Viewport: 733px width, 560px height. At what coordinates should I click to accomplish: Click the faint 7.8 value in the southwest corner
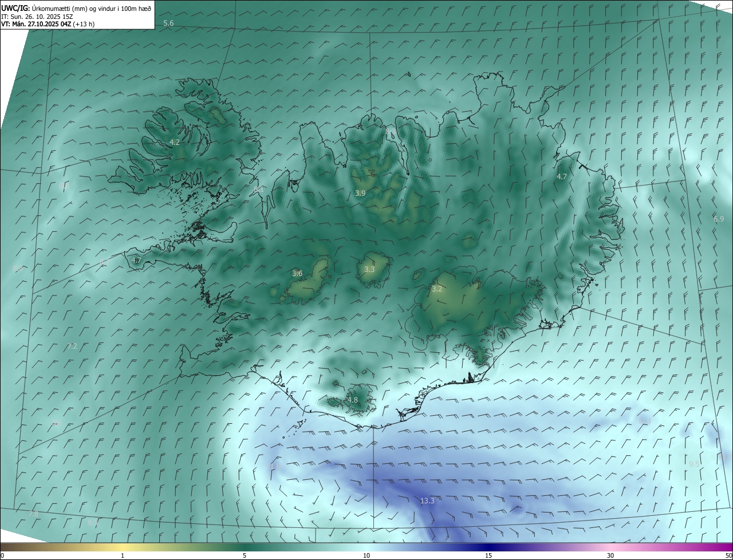(x=34, y=514)
